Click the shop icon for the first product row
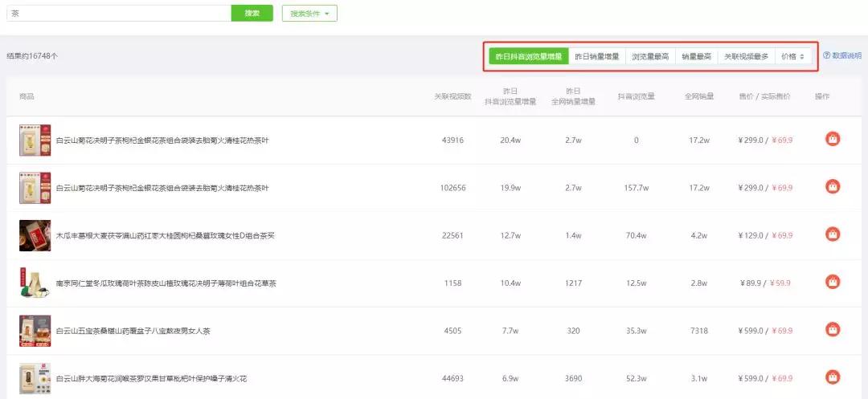This screenshot has height=399, width=868. tap(833, 139)
